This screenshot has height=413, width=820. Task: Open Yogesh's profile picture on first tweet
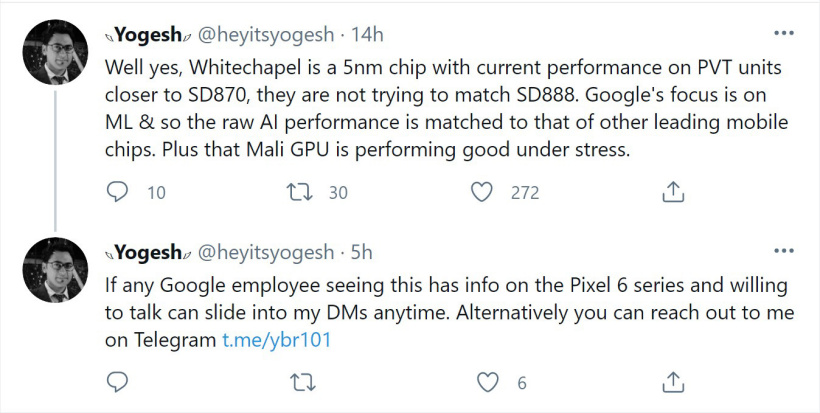tap(55, 53)
